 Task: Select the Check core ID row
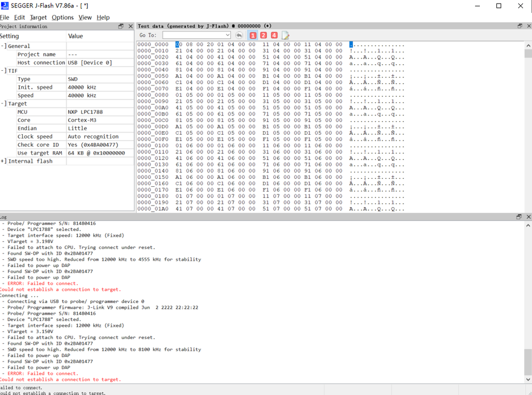[x=67, y=145]
